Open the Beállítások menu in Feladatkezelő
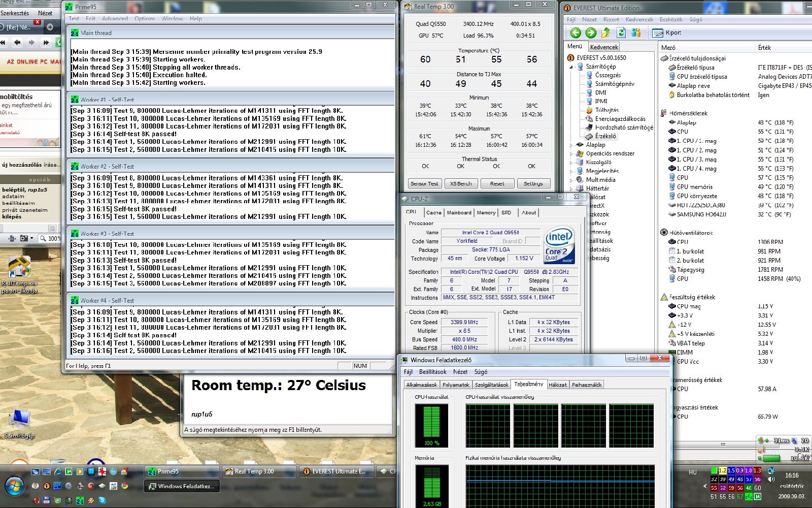The width and height of the screenshot is (812, 508). click(433, 372)
